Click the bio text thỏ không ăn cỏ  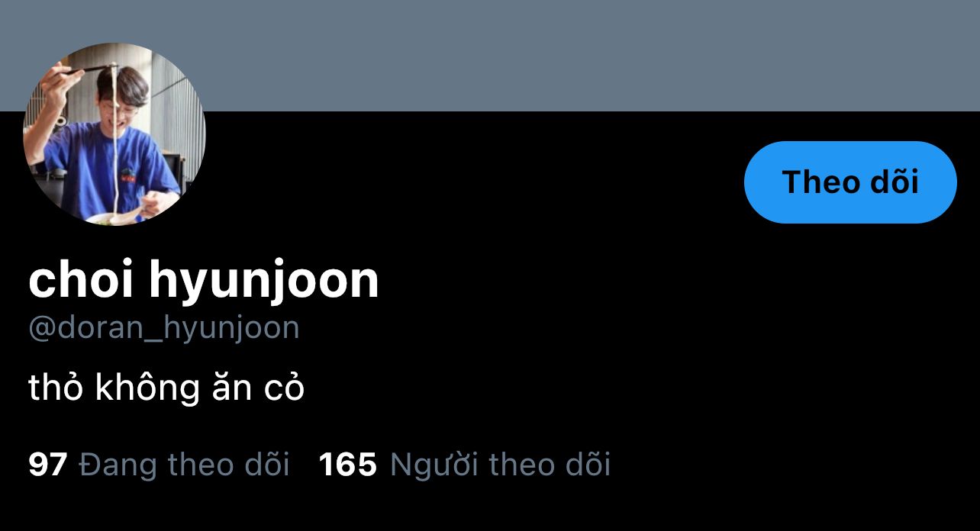click(x=166, y=388)
